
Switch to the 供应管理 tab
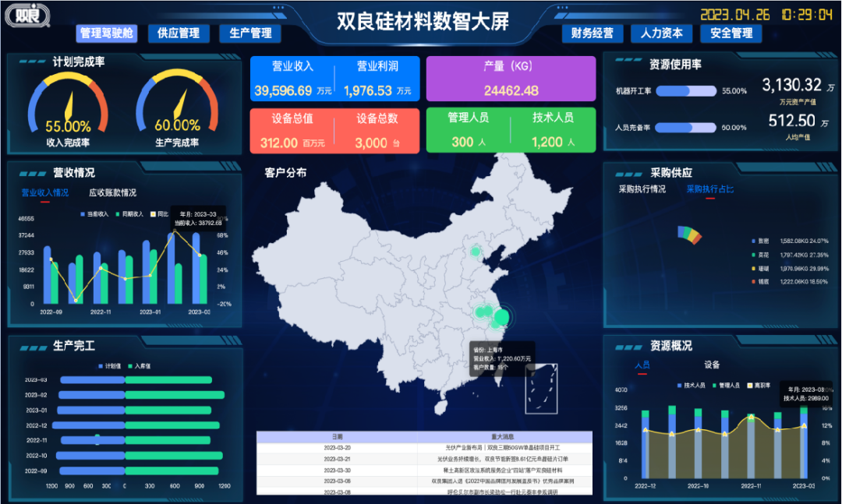click(x=179, y=33)
